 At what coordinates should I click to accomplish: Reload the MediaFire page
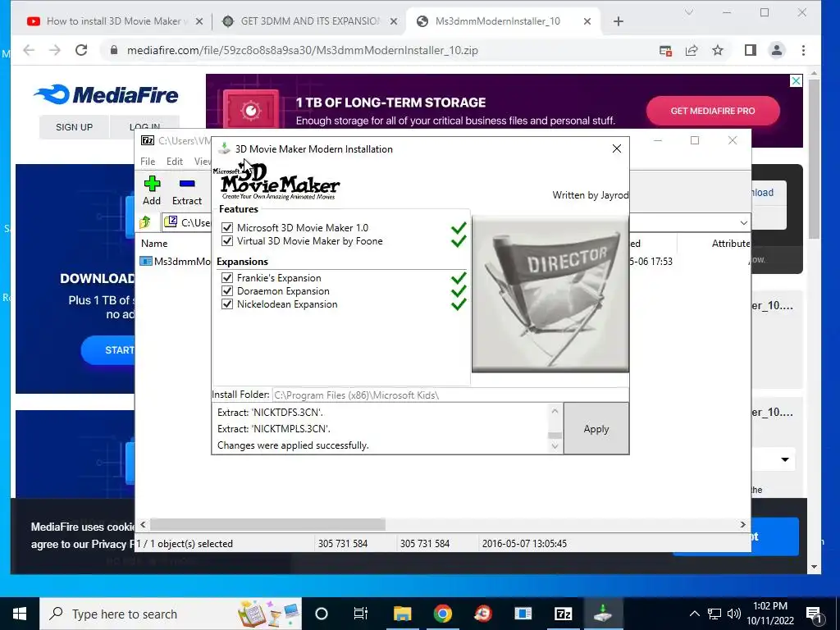[x=81, y=50]
